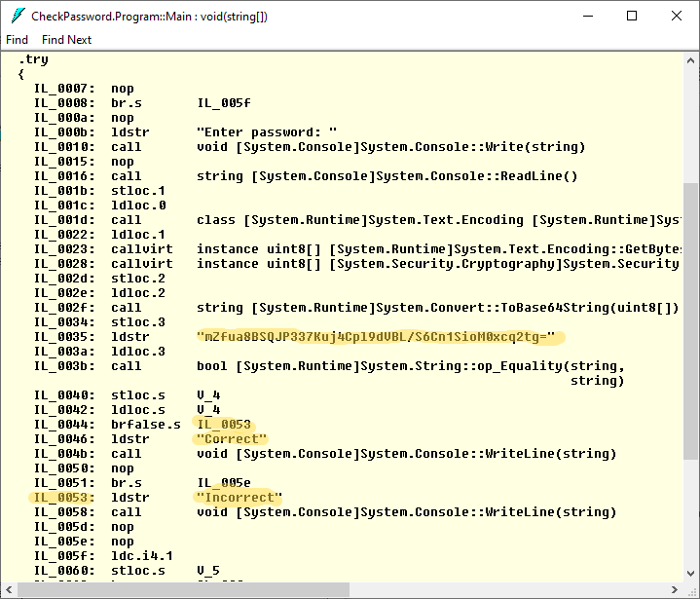The height and width of the screenshot is (599, 700).
Task: Click the horizontal scrollbar thumb
Action: coord(183,589)
